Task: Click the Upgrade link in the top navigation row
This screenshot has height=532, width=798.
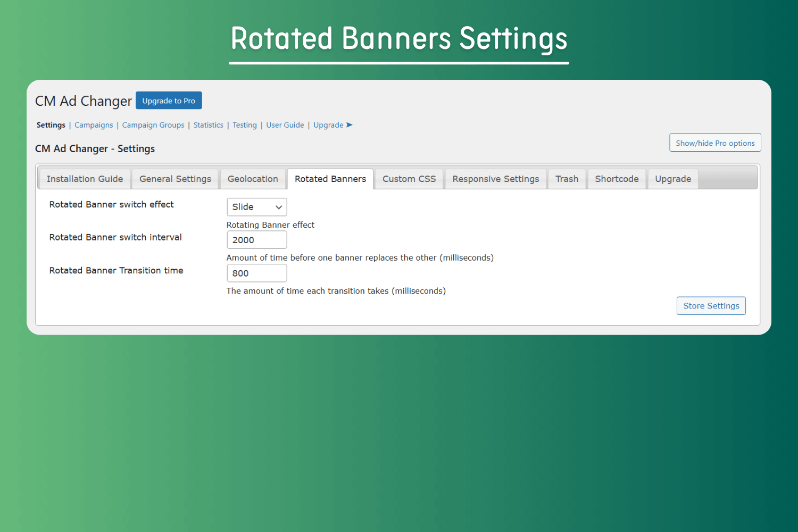Action: (328, 125)
